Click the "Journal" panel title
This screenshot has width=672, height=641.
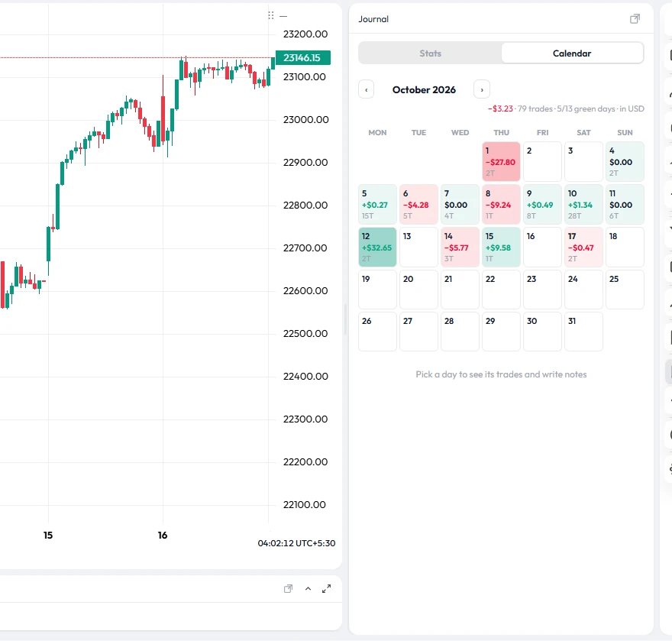click(373, 19)
